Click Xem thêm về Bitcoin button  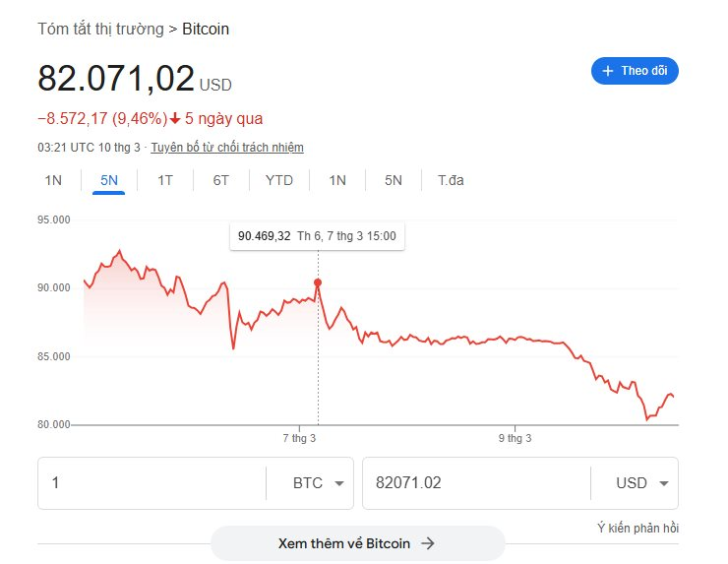[x=357, y=543]
